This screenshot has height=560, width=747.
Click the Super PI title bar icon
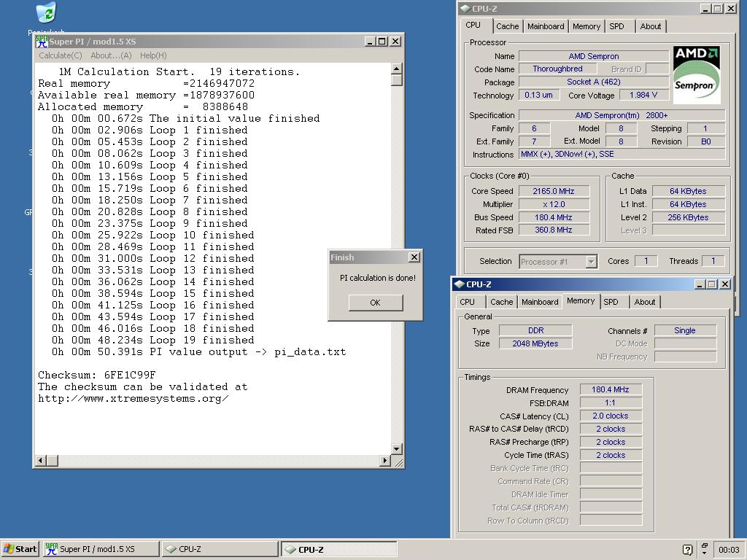point(42,42)
